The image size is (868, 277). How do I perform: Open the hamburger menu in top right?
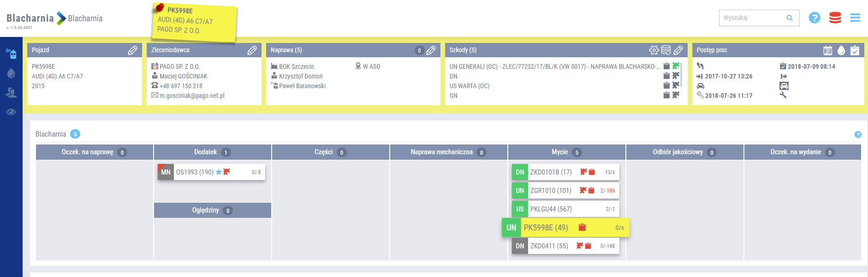coord(855,18)
